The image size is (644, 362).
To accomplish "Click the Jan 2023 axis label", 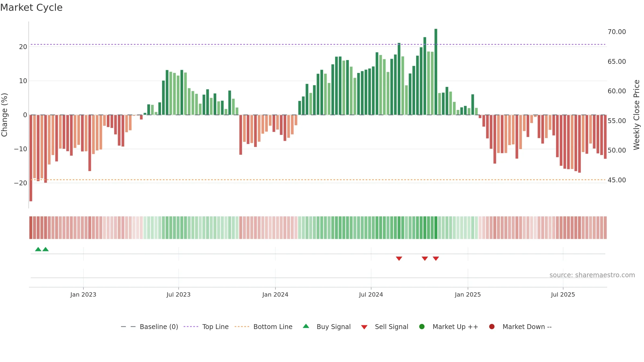I will point(83,294).
